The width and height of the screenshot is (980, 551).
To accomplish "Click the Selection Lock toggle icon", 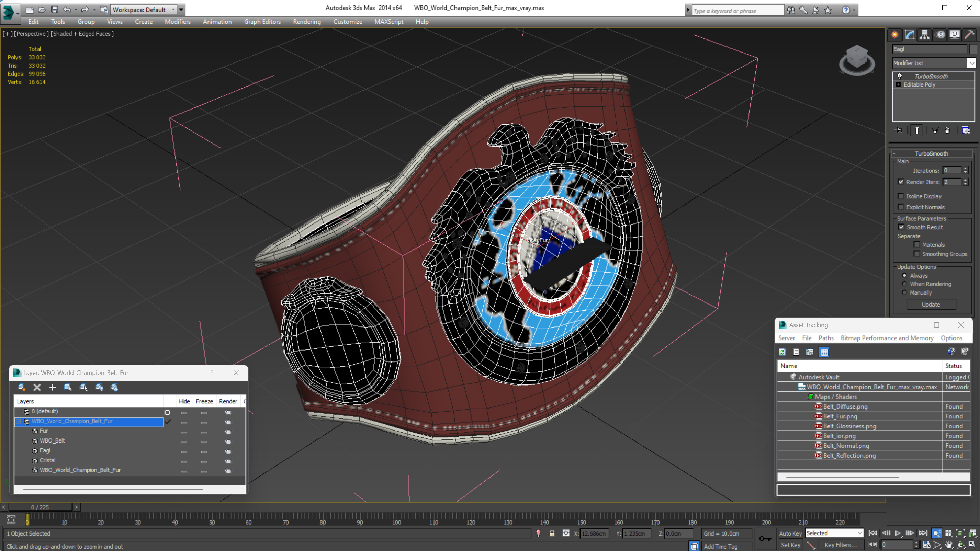I will pyautogui.click(x=552, y=533).
